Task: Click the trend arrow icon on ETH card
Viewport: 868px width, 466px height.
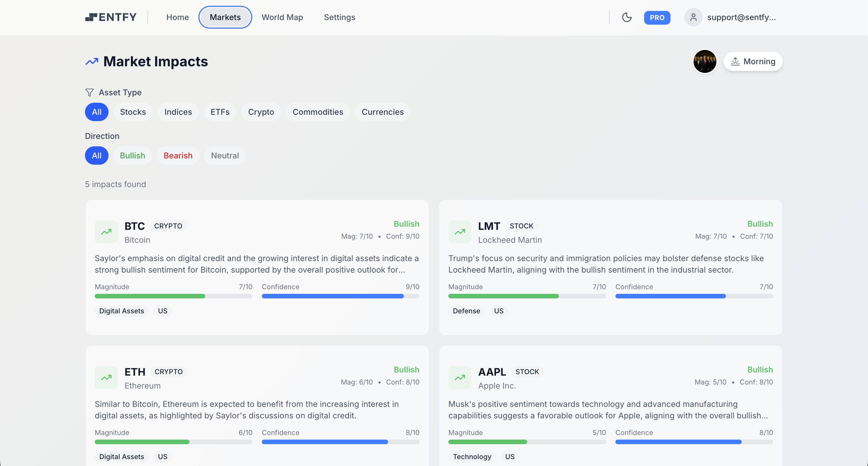Action: click(106, 377)
